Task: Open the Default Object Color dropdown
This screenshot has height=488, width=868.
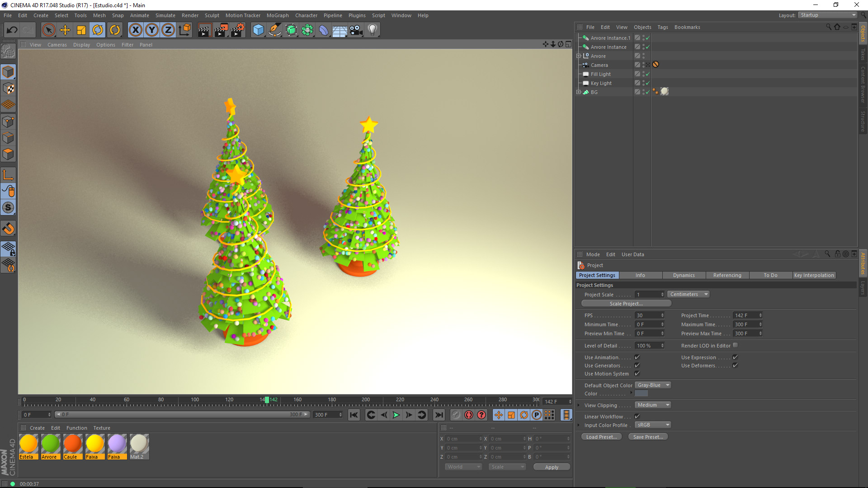Action: 653,385
